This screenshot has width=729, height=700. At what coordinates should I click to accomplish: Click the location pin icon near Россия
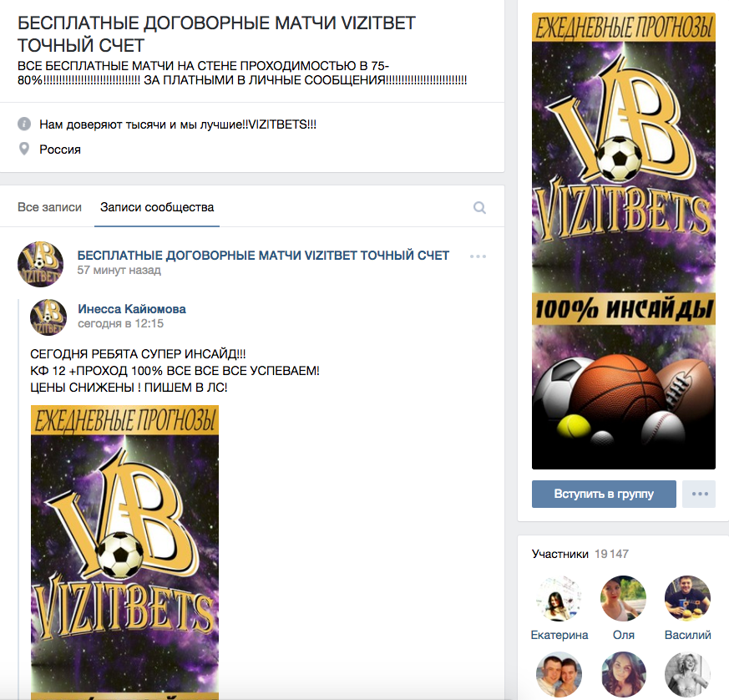24,149
